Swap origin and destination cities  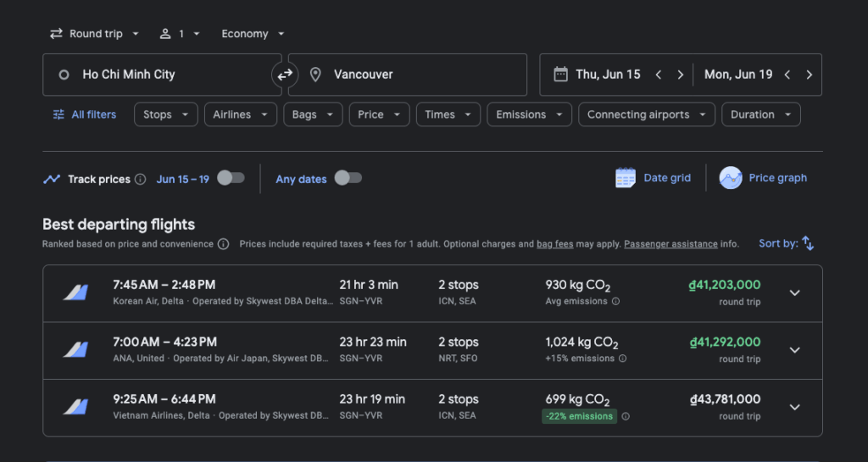point(285,75)
